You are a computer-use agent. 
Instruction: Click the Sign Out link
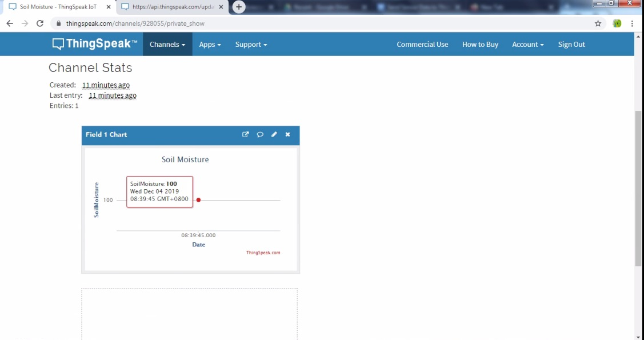(x=571, y=45)
